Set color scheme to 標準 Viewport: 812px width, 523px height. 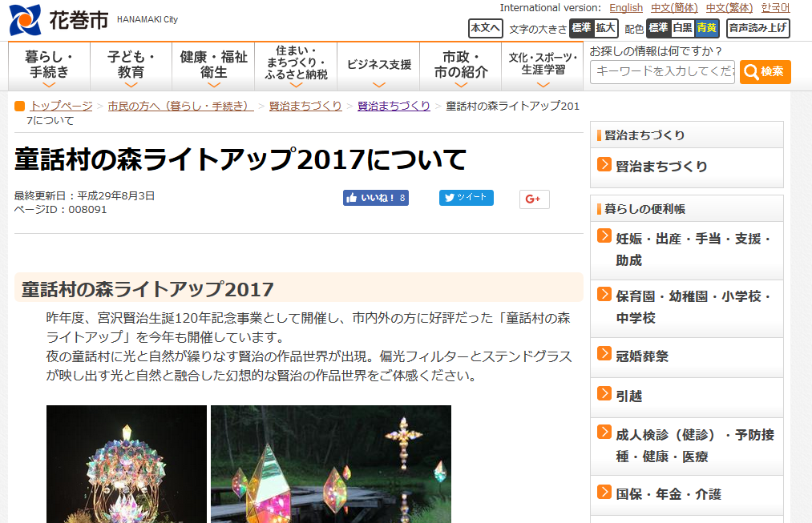(x=658, y=28)
